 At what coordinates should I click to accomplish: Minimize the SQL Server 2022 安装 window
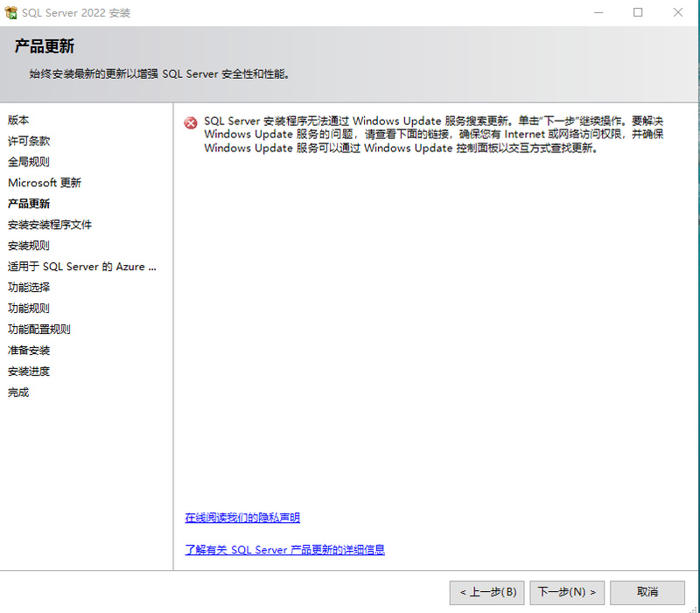pos(598,12)
